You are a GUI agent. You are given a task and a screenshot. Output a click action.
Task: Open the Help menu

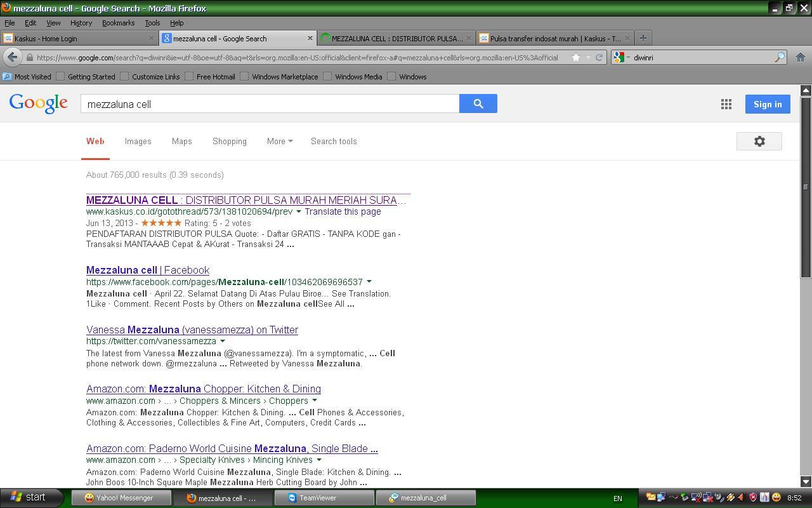(176, 23)
